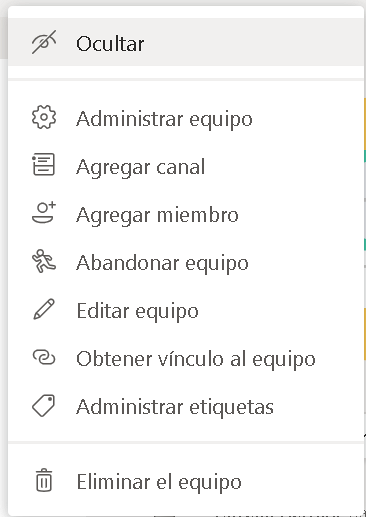Click the trash can icon for Eliminar el equipo

click(x=44, y=480)
